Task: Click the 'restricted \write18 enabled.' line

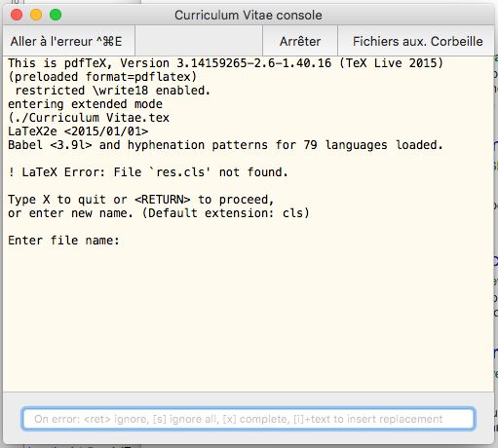Action: [x=113, y=91]
